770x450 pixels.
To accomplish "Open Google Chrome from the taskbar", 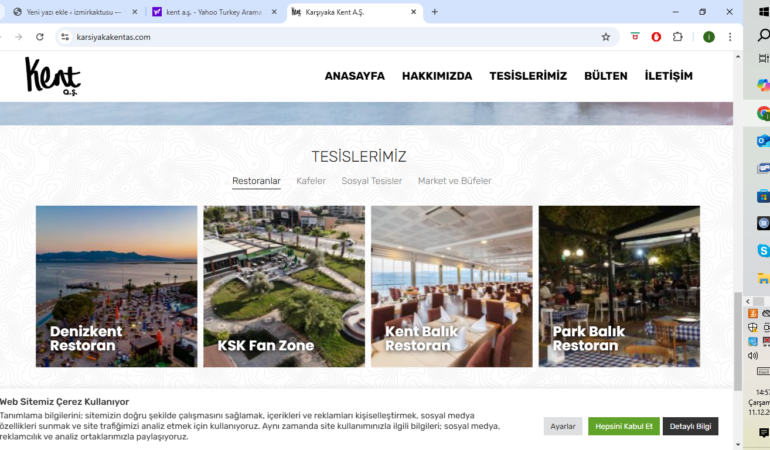I will [763, 113].
